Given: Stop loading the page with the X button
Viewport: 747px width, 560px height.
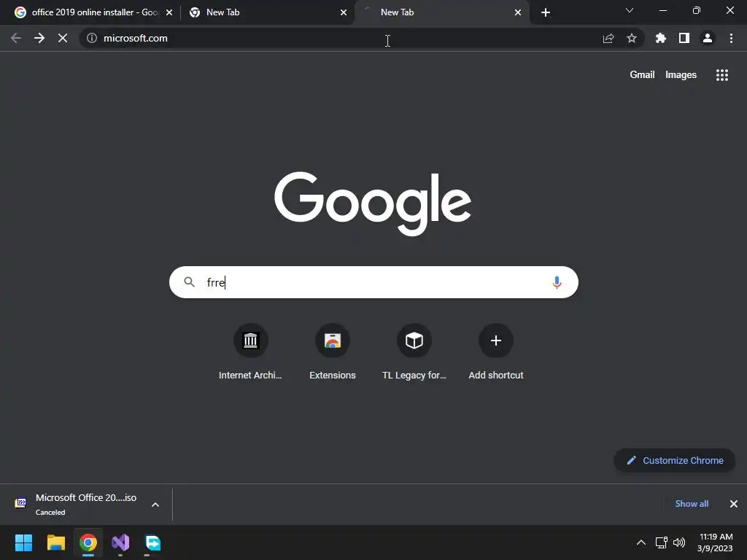Looking at the screenshot, I should point(63,38).
